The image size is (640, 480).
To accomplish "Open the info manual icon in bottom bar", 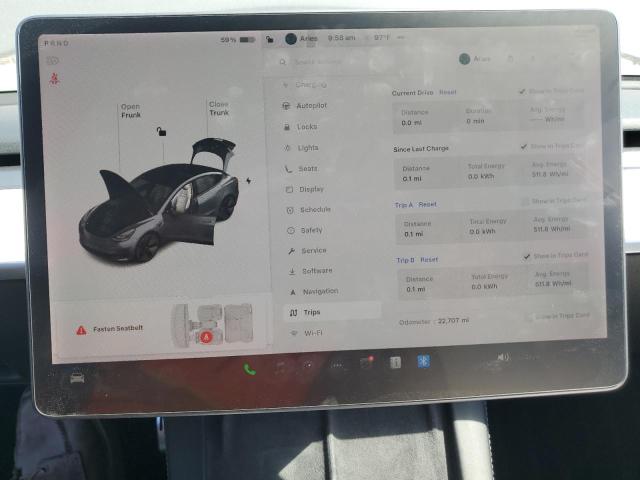I will [x=395, y=362].
